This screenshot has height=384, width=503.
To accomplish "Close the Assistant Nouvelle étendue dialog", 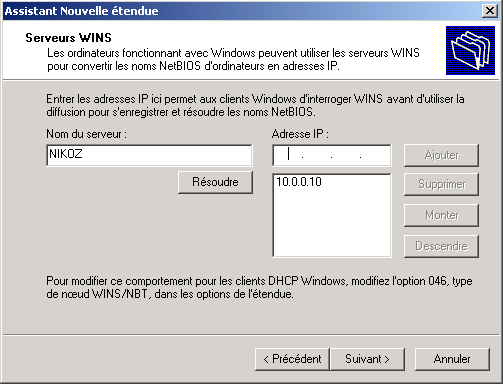I will coord(490,11).
